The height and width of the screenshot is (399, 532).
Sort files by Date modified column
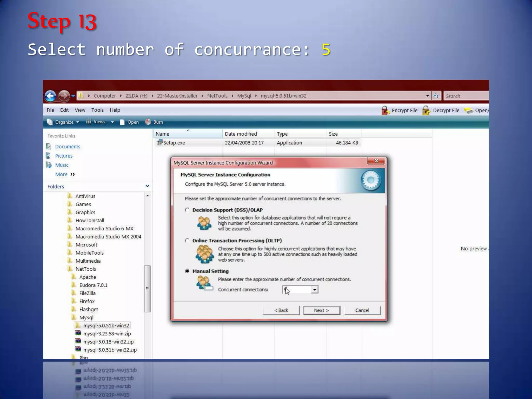pyautogui.click(x=248, y=134)
